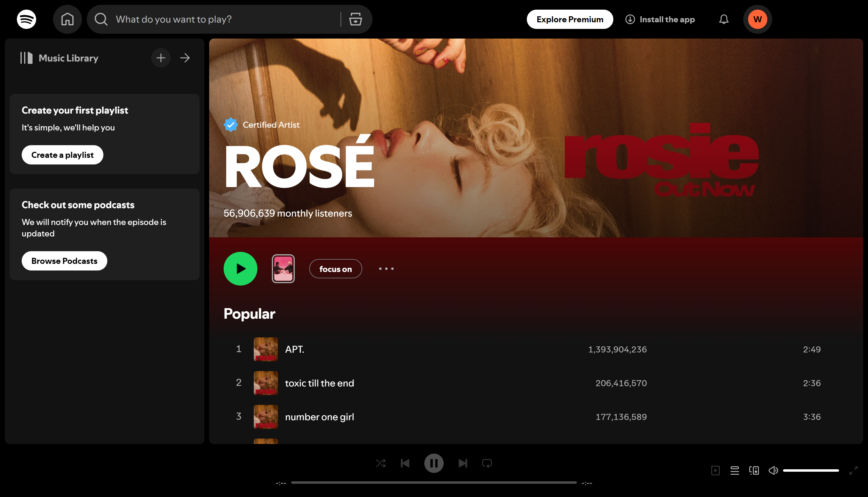Click the Browse Podcasts button
This screenshot has width=868, height=497.
tap(64, 261)
